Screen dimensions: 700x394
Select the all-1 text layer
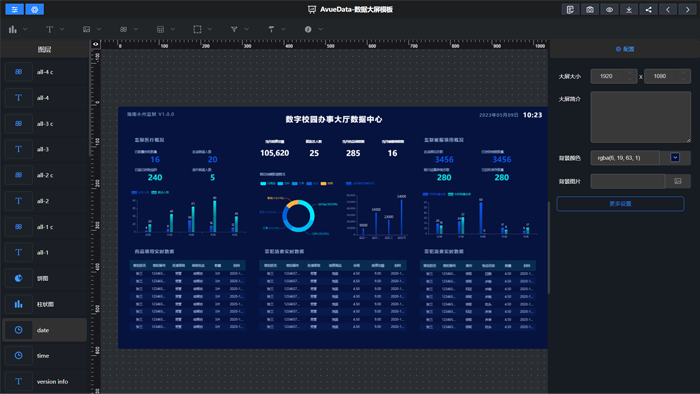[x=45, y=252]
